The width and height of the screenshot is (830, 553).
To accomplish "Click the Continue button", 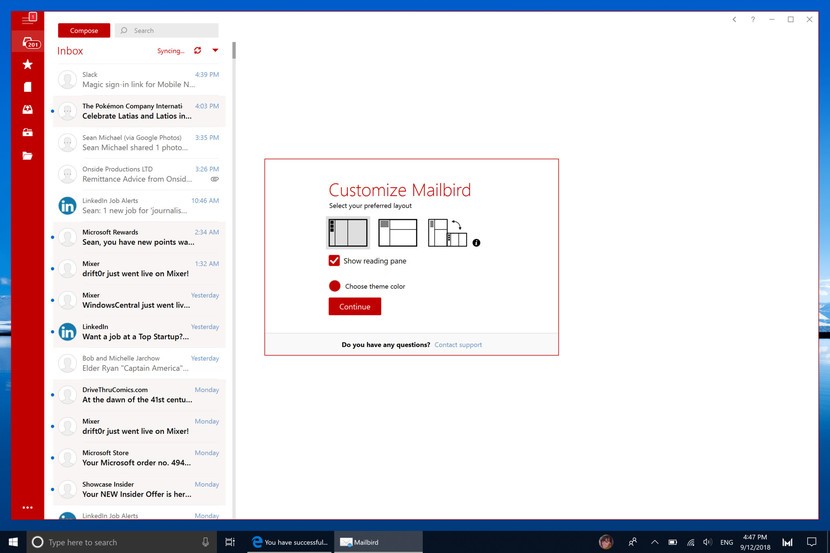I will (x=355, y=306).
